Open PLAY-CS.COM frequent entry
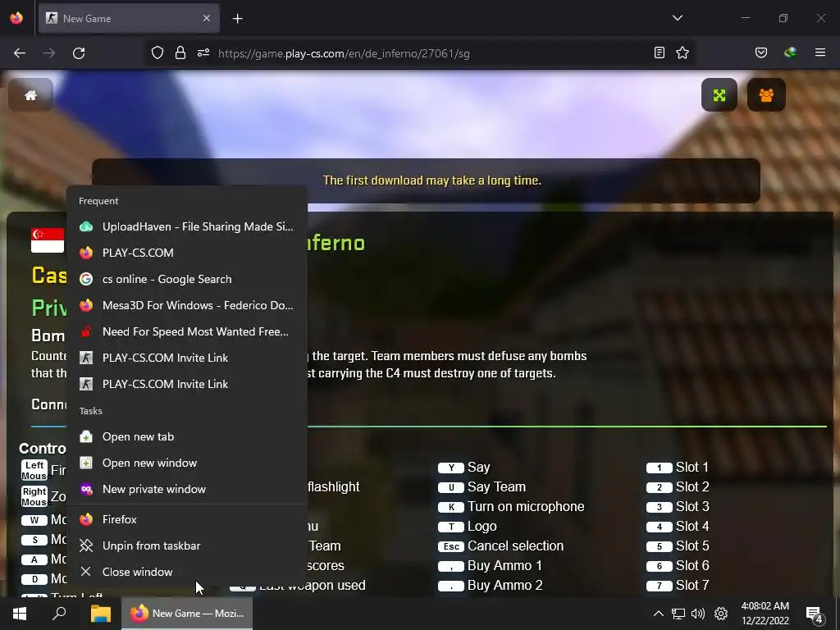 coord(187,253)
